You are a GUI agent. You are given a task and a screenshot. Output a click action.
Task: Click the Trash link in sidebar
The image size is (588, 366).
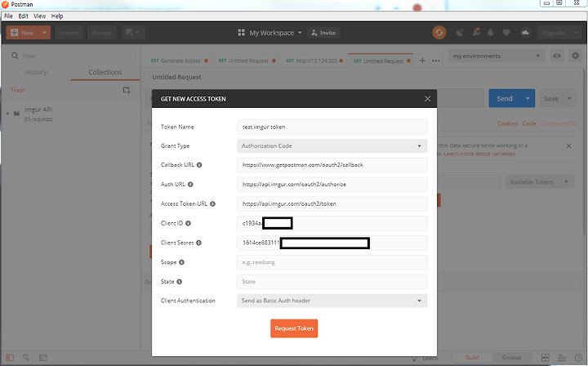(18, 90)
